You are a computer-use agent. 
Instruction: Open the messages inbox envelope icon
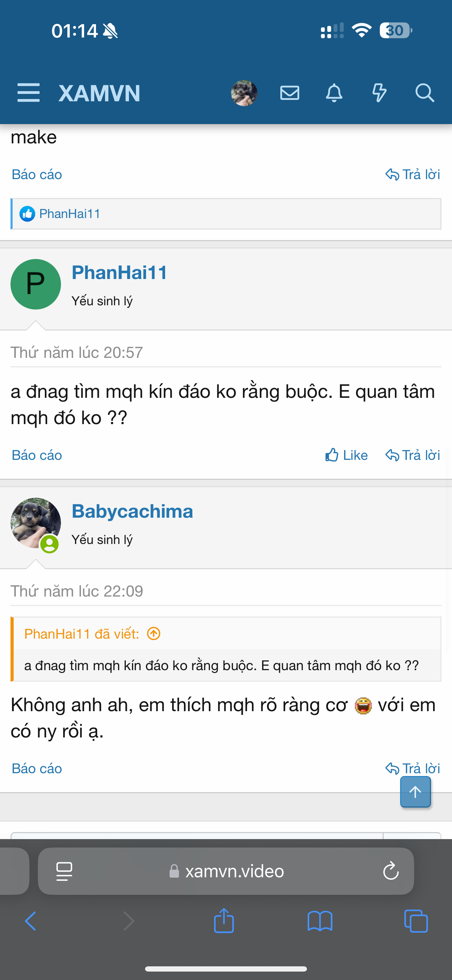(289, 93)
